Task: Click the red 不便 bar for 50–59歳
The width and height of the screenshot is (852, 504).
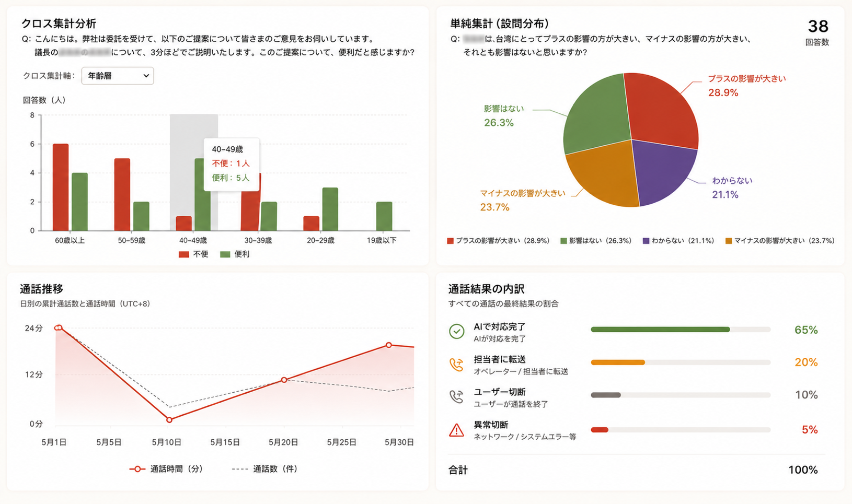Action: [x=122, y=194]
